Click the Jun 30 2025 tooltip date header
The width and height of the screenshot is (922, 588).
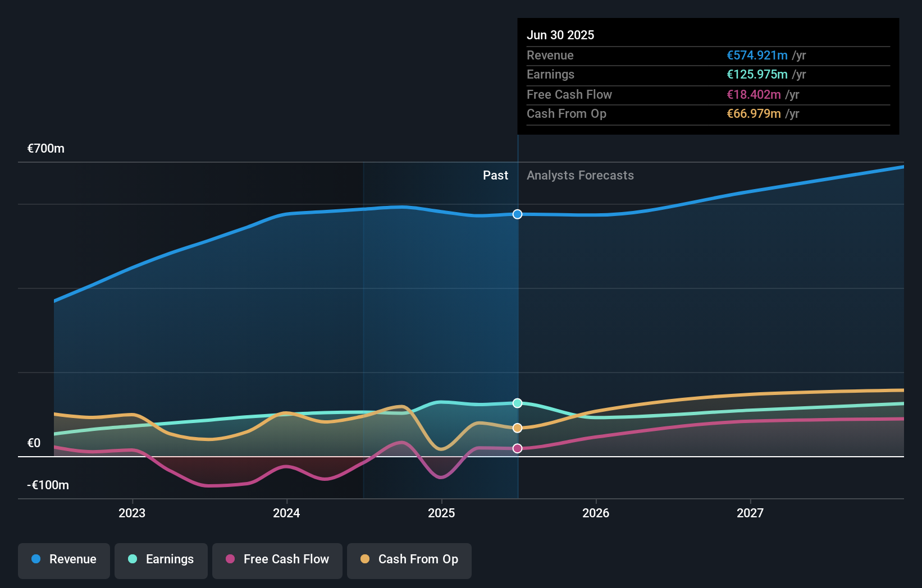click(x=560, y=35)
